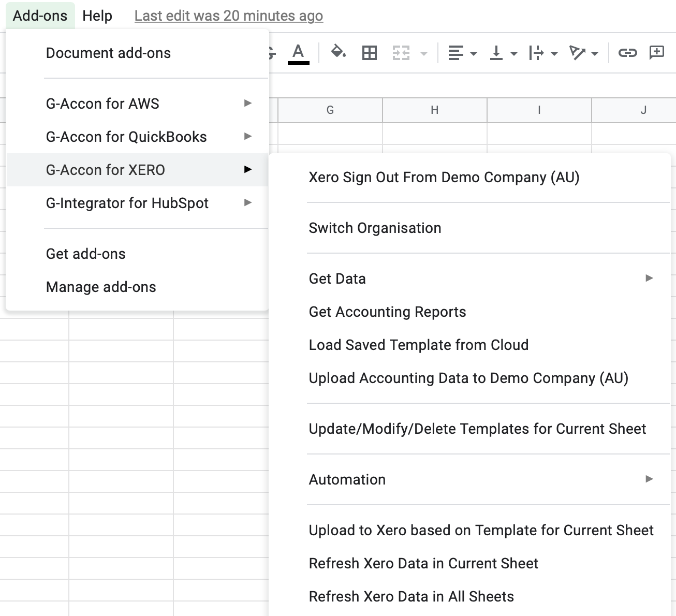Choose Manage add-ons
Image resolution: width=676 pixels, height=616 pixels.
(x=137, y=287)
